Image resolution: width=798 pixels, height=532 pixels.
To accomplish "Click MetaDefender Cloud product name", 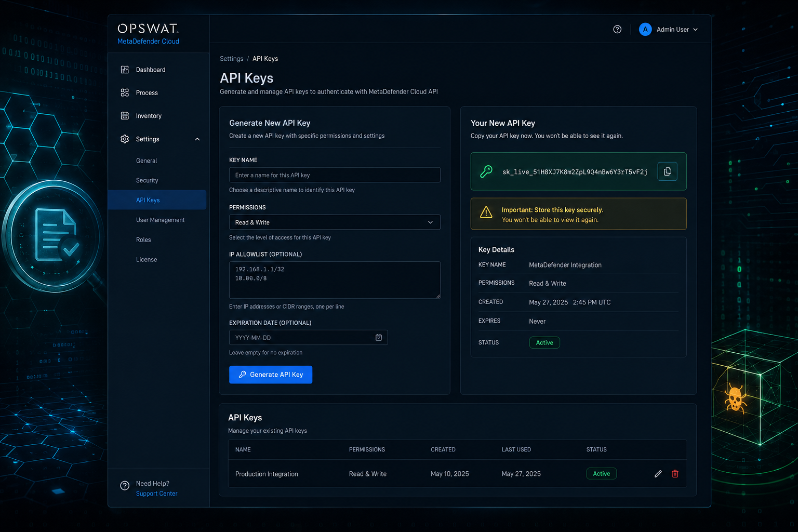I will tap(148, 42).
